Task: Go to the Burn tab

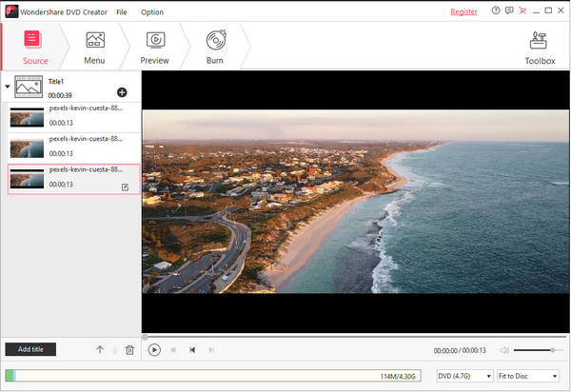Action: [x=214, y=47]
